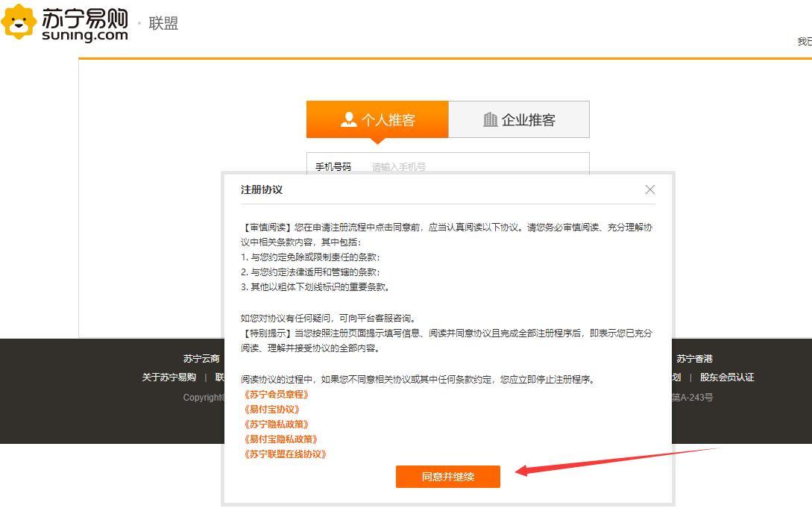Image resolution: width=812 pixels, height=517 pixels.
Task: Switch to the 企业推客 tab
Action: 519,119
